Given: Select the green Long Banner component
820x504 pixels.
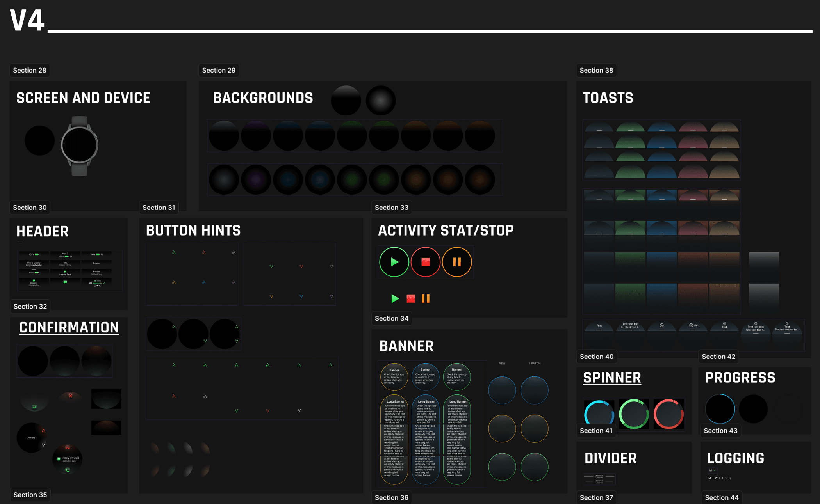Looking at the screenshot, I should pyautogui.click(x=456, y=440).
